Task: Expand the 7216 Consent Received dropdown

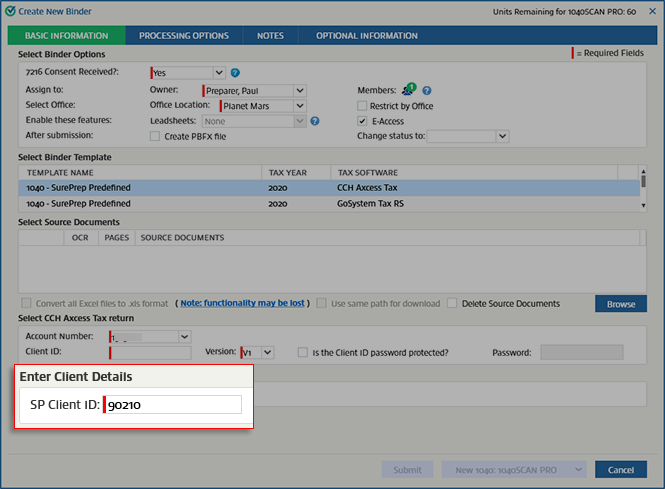Action: pos(219,73)
